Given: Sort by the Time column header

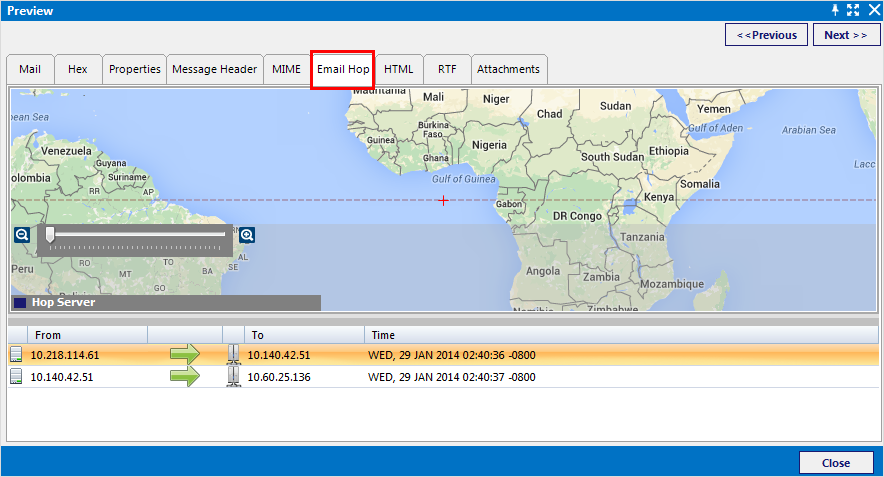Looking at the screenshot, I should pyautogui.click(x=621, y=335).
